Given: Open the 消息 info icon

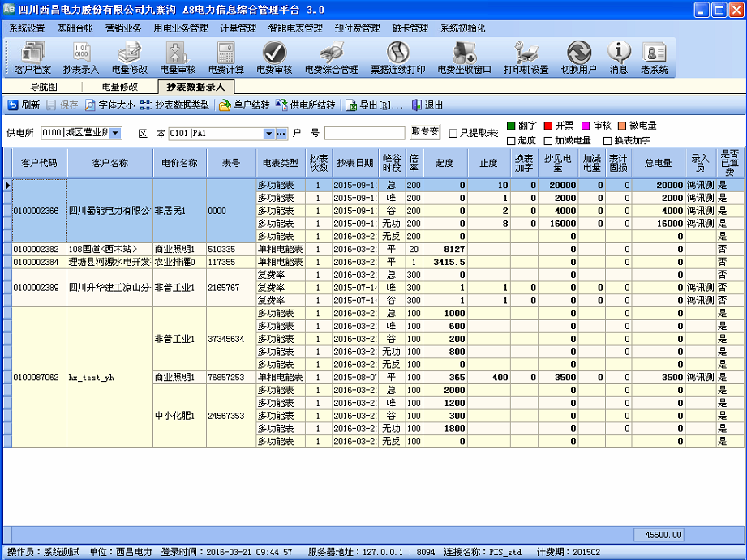Looking at the screenshot, I should [x=619, y=57].
